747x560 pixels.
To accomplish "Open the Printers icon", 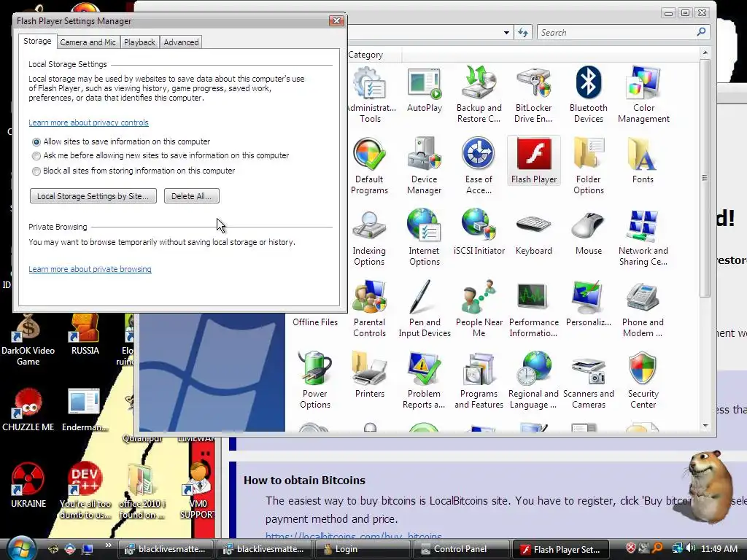I will (x=370, y=376).
